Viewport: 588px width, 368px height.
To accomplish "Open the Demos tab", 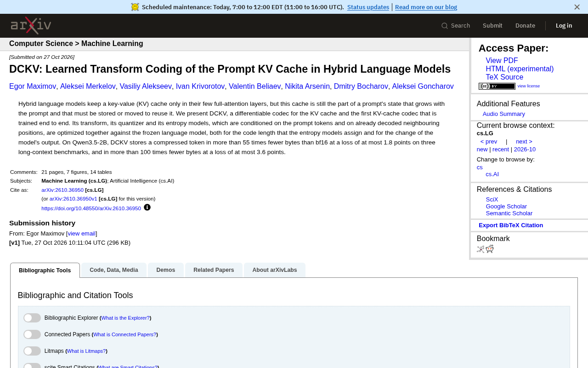I will [166, 270].
